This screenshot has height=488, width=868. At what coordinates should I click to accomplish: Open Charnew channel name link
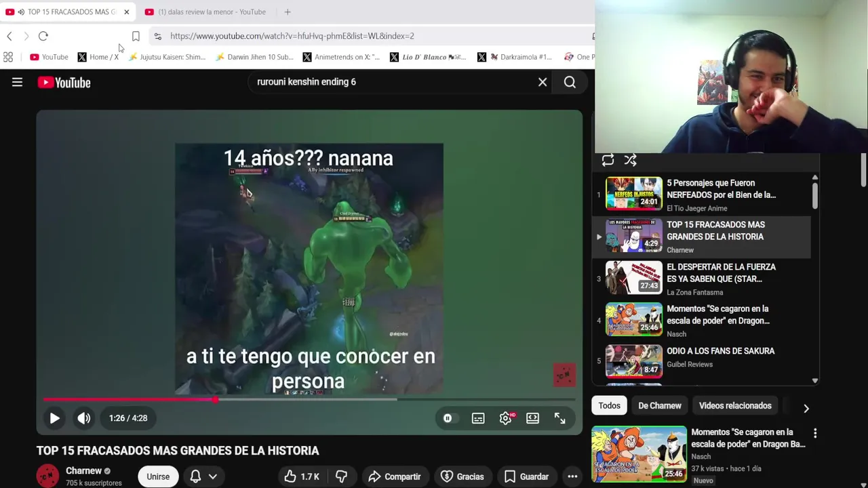(x=83, y=470)
